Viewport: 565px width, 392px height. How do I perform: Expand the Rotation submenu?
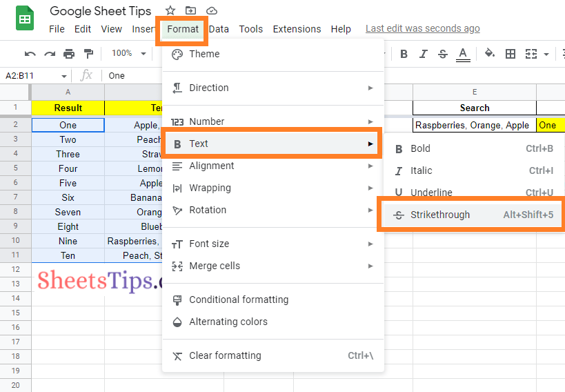coord(273,210)
